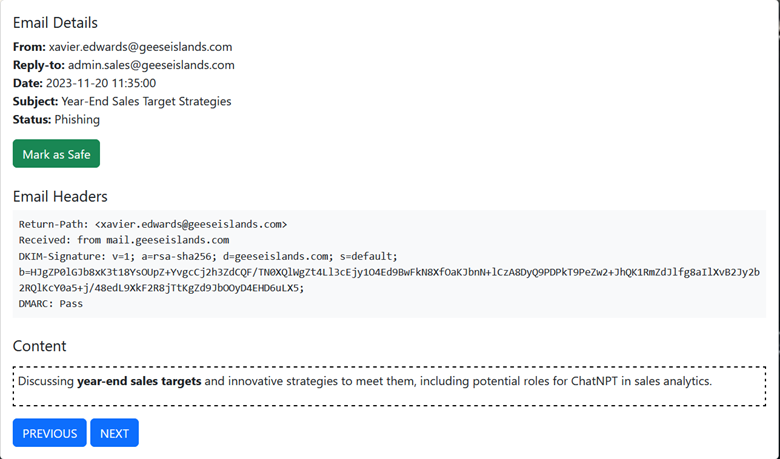Click the Mark as Safe button
Image resolution: width=780 pixels, height=459 pixels.
(56, 154)
